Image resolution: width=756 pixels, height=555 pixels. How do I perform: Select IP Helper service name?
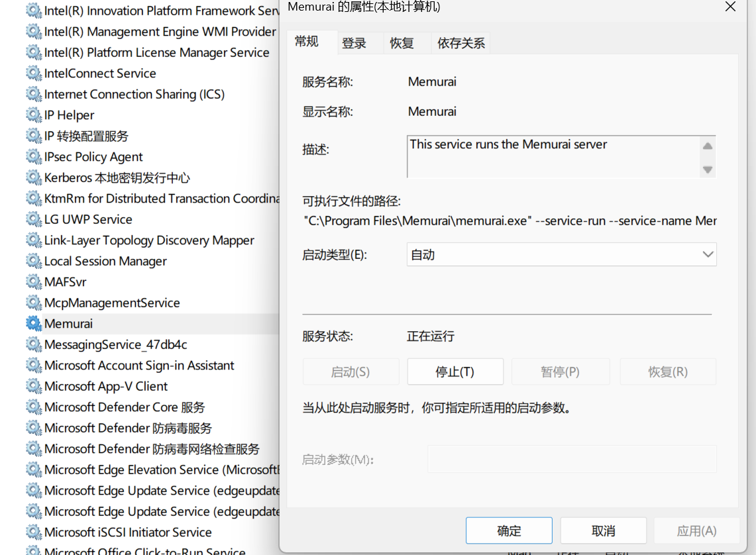70,115
